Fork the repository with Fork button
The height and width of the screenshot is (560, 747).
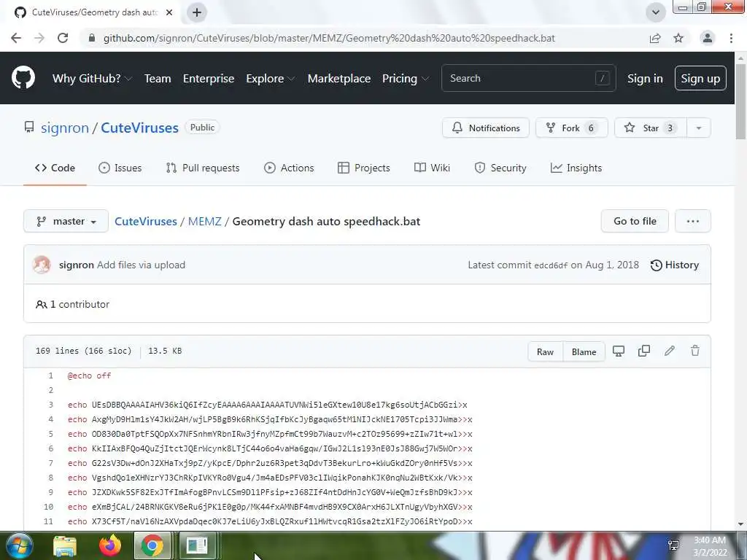[x=572, y=128]
